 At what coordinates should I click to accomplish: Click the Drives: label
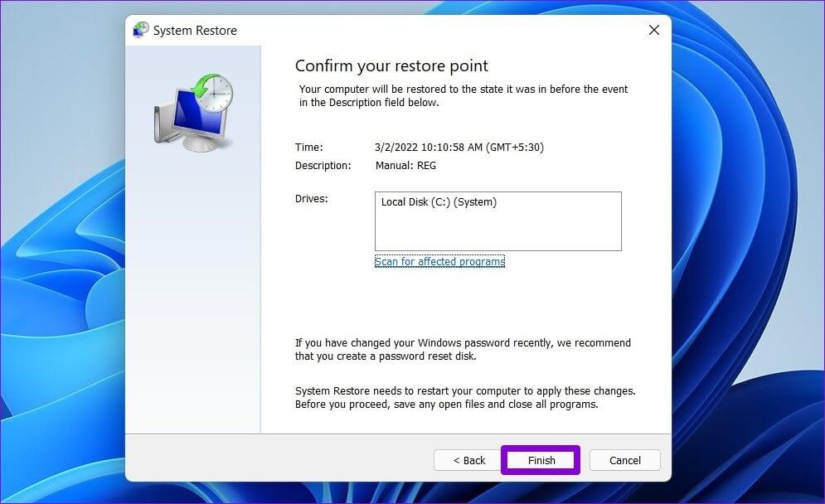[x=311, y=199]
